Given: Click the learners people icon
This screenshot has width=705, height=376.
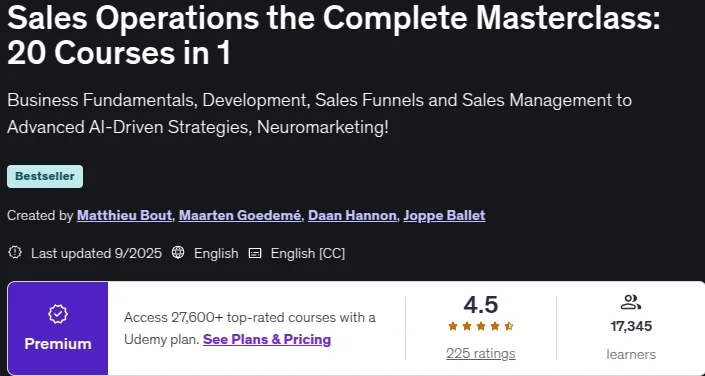Looking at the screenshot, I should pos(630,302).
